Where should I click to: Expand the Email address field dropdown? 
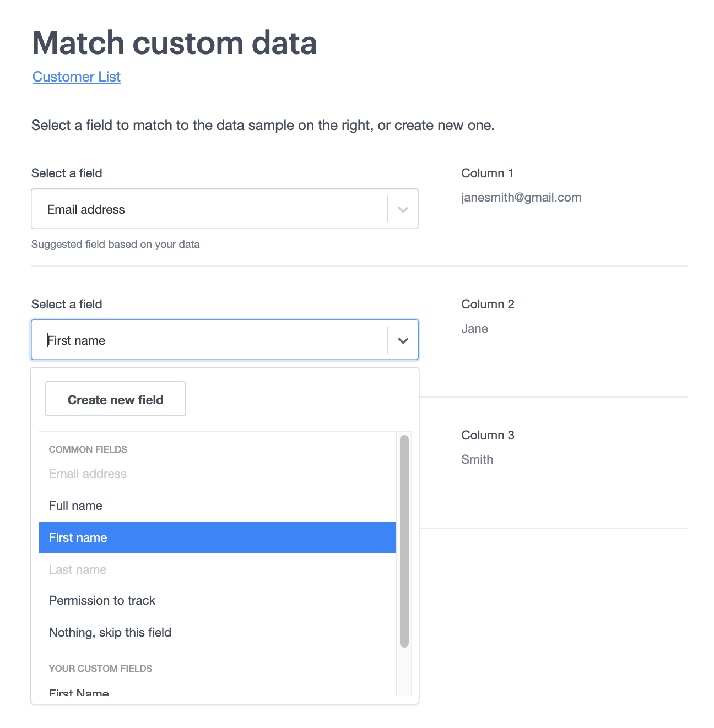(x=402, y=209)
